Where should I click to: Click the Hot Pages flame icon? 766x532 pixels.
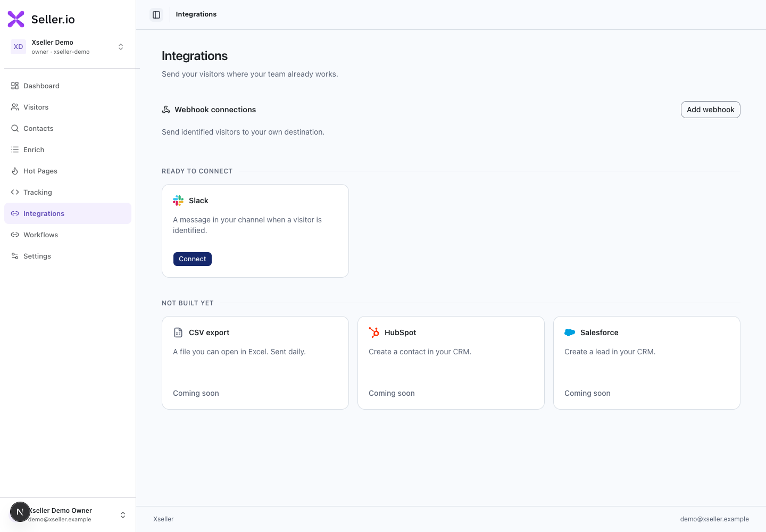(x=15, y=171)
